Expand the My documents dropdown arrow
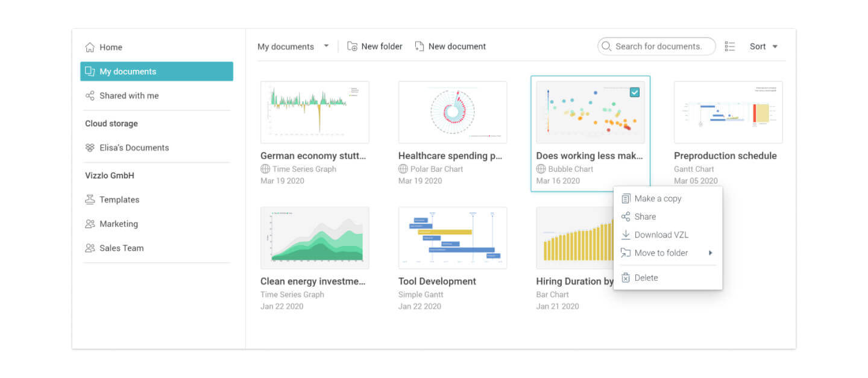Screen dimensions: 868x378 tap(326, 46)
